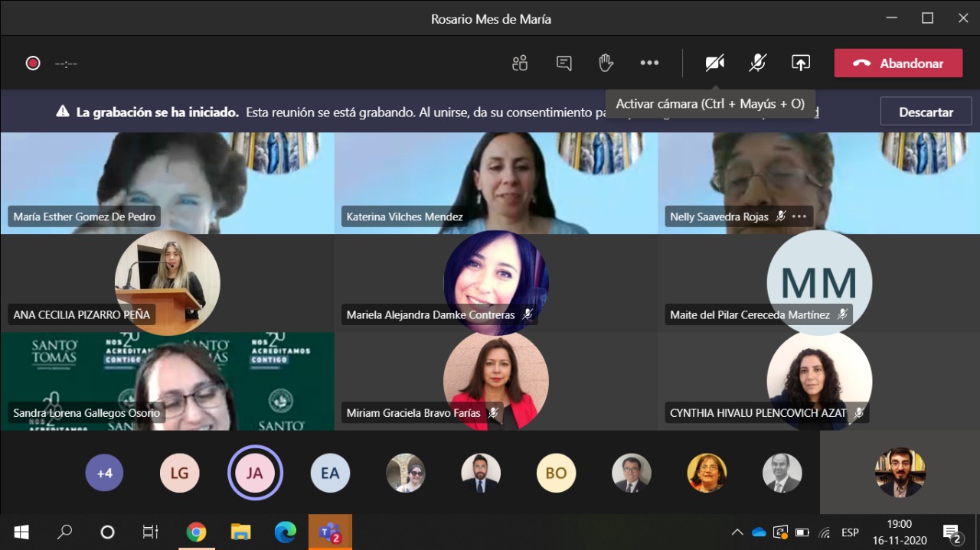Unmute the microphone
The height and width of the screenshot is (550, 980).
click(x=758, y=63)
